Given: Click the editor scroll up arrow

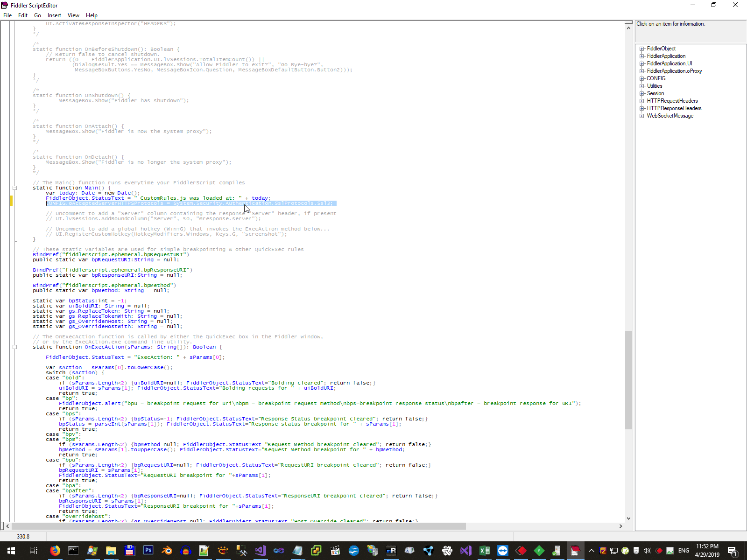Looking at the screenshot, I should (628, 28).
